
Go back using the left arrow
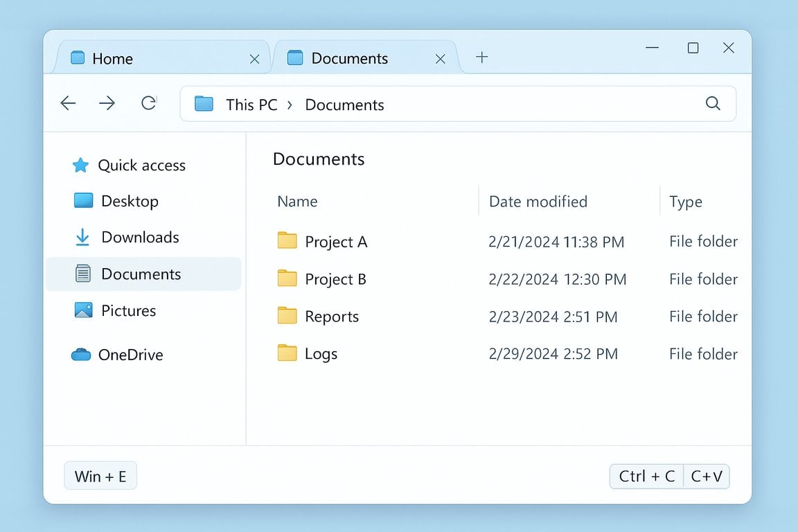click(68, 103)
